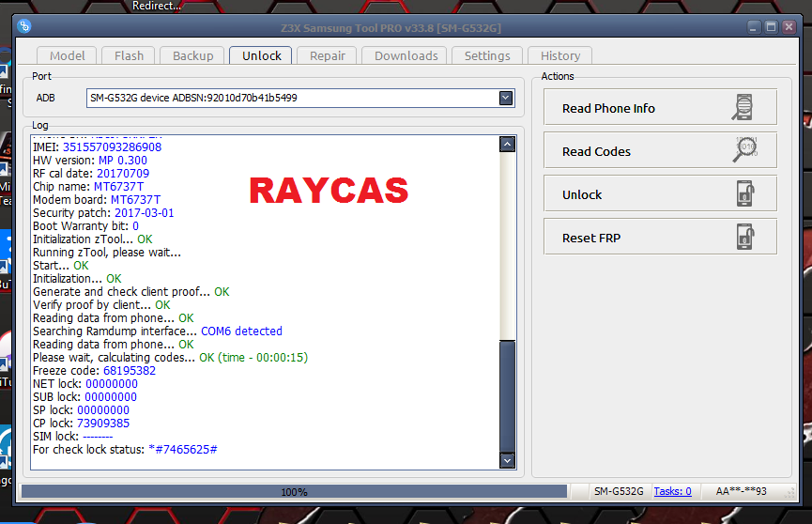Click the Read Codes magnifier icon
Image resolution: width=812 pixels, height=524 pixels.
(744, 150)
